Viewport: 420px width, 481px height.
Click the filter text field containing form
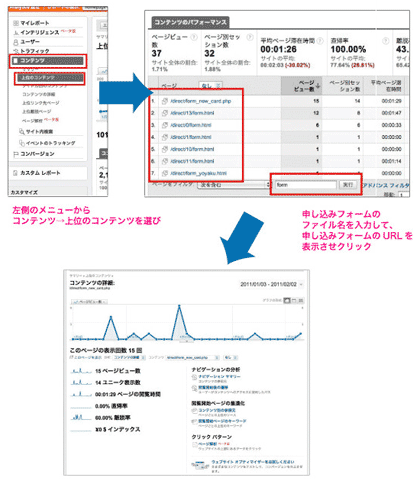point(306,185)
